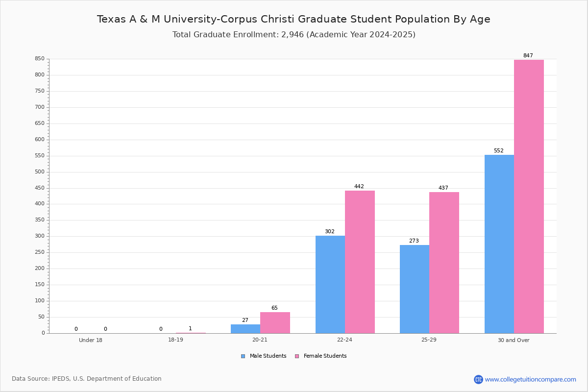Select the 22-24 female bar showing 442

click(360, 262)
